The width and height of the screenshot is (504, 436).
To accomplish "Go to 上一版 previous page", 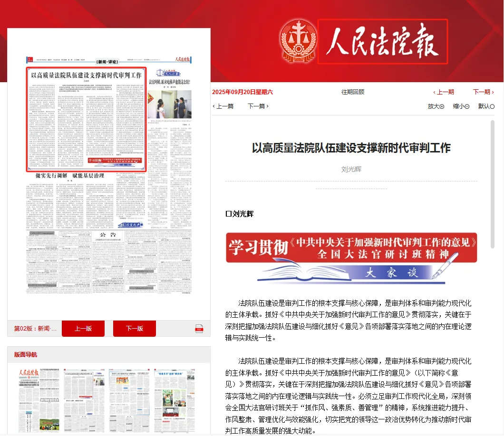I will tap(83, 329).
